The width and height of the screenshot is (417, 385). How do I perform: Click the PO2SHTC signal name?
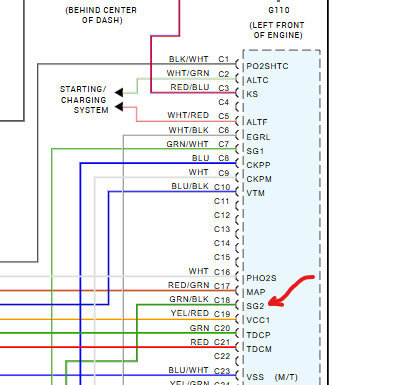pos(267,66)
